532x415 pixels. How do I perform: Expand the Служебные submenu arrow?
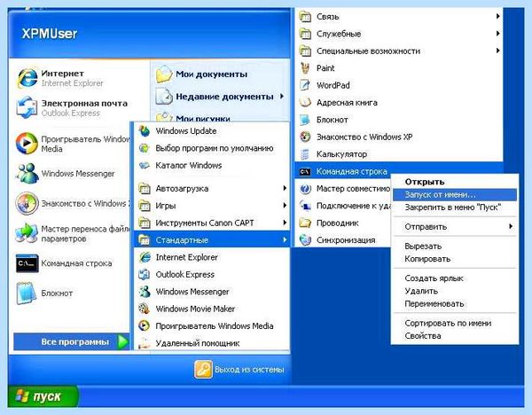pyautogui.click(x=497, y=34)
